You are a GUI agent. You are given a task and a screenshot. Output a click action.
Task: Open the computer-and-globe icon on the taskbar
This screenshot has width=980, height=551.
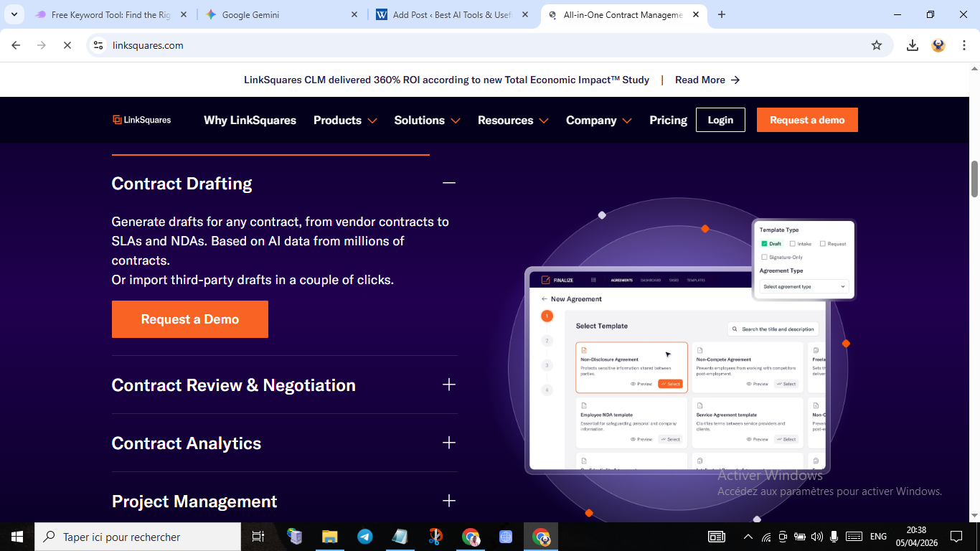[x=295, y=537]
